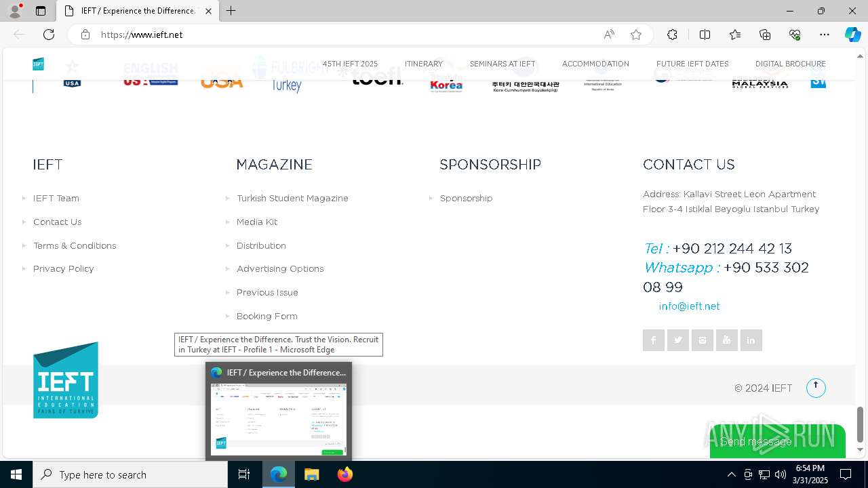Open the IEFT Team link

click(x=56, y=198)
